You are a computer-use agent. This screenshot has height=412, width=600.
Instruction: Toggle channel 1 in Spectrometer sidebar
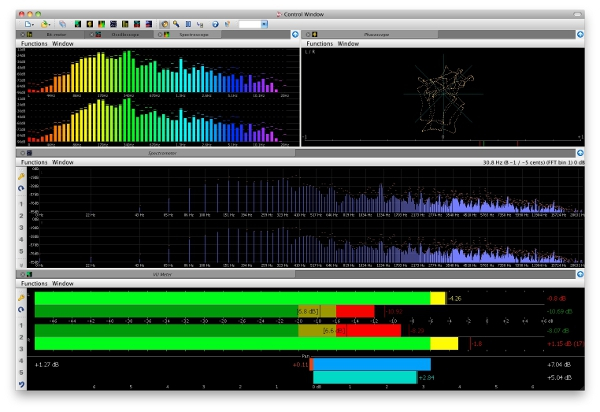tap(21, 202)
